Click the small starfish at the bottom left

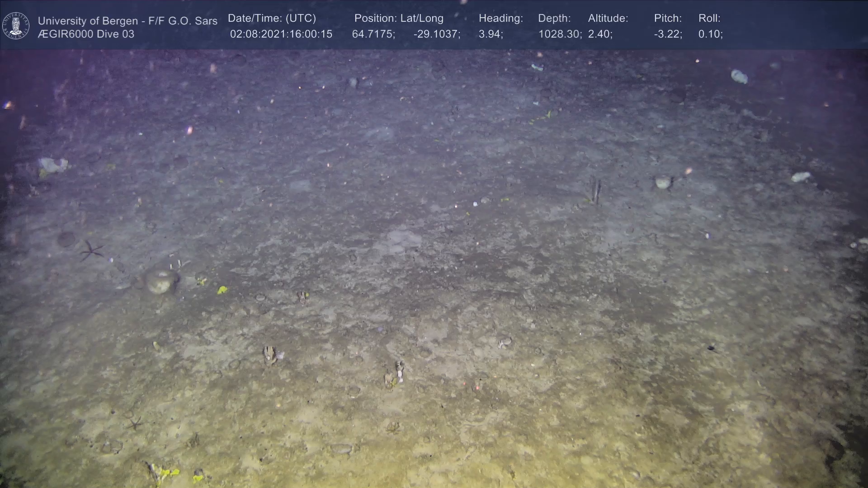pyautogui.click(x=135, y=423)
